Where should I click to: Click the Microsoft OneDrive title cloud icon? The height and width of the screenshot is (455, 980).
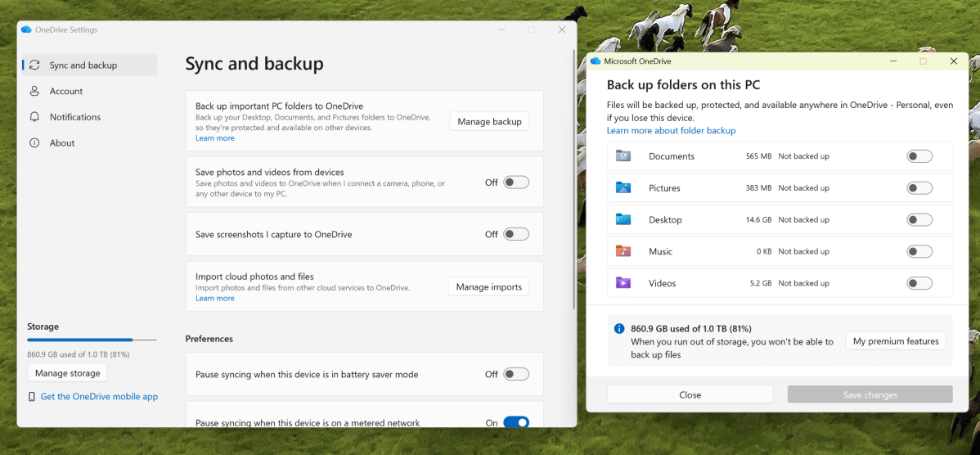coord(596,61)
